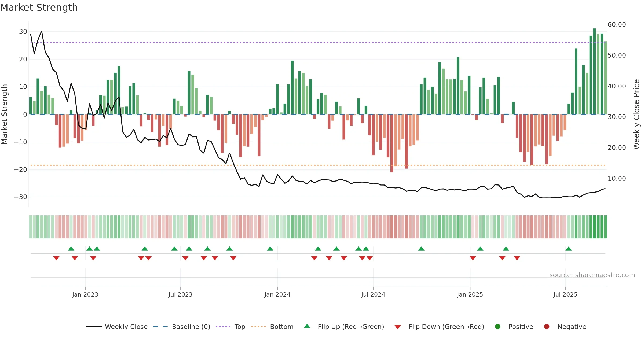Click the last flip-down marker on the right

[517, 258]
